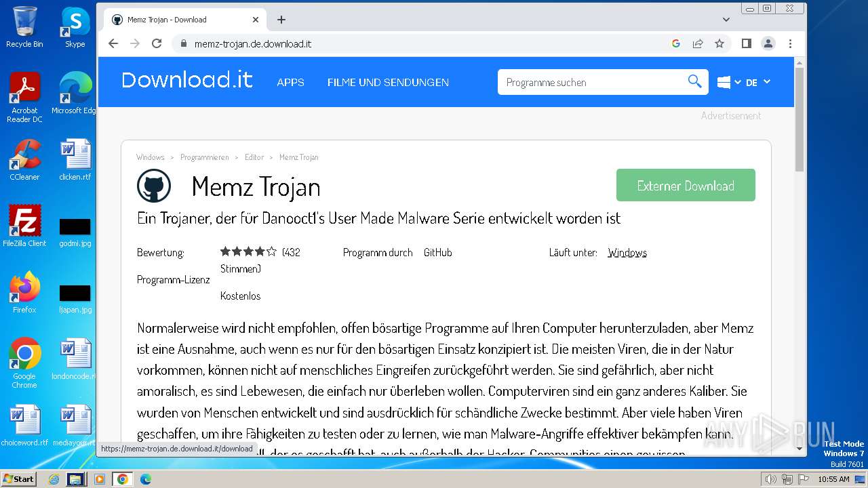Open a new browser tab

281,20
